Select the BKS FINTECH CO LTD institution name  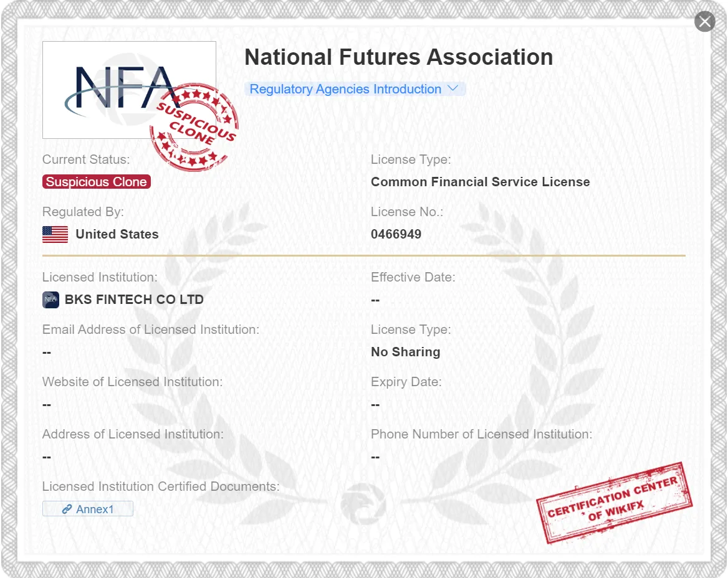tap(134, 300)
